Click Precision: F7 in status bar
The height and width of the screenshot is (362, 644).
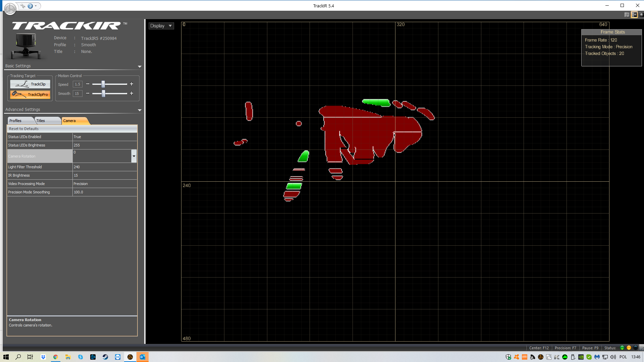click(x=565, y=348)
